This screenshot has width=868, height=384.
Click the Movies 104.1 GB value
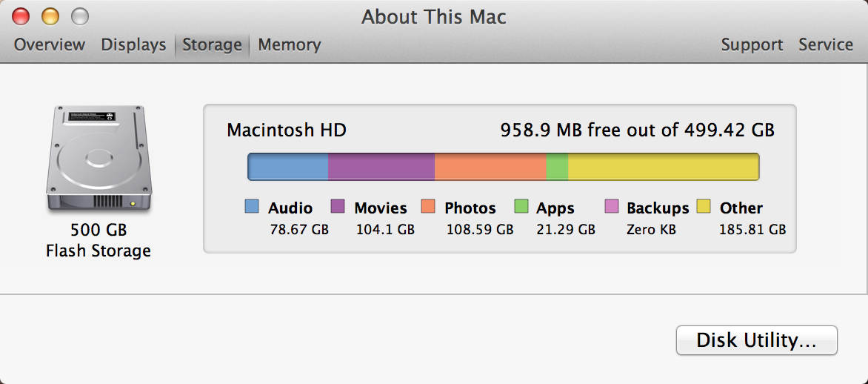[x=386, y=229]
